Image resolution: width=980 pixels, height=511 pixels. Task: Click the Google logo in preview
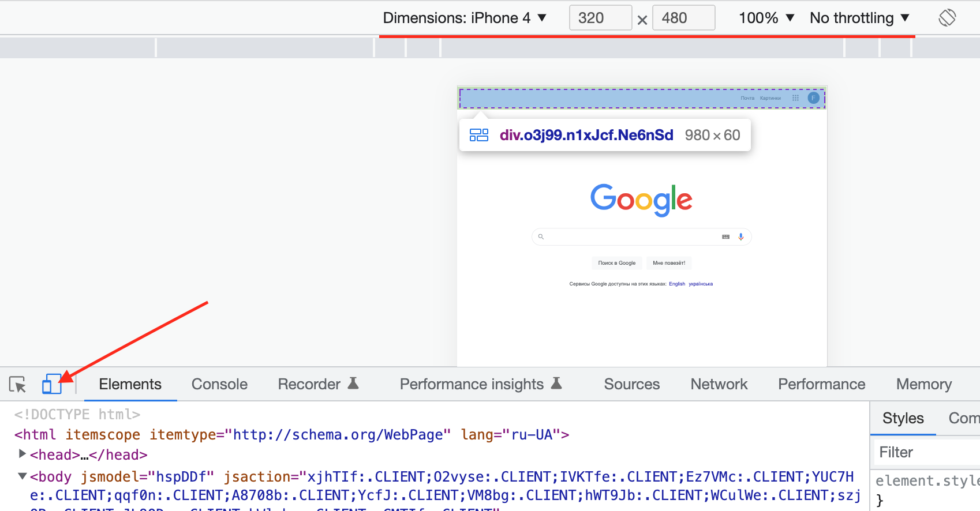[x=641, y=200]
